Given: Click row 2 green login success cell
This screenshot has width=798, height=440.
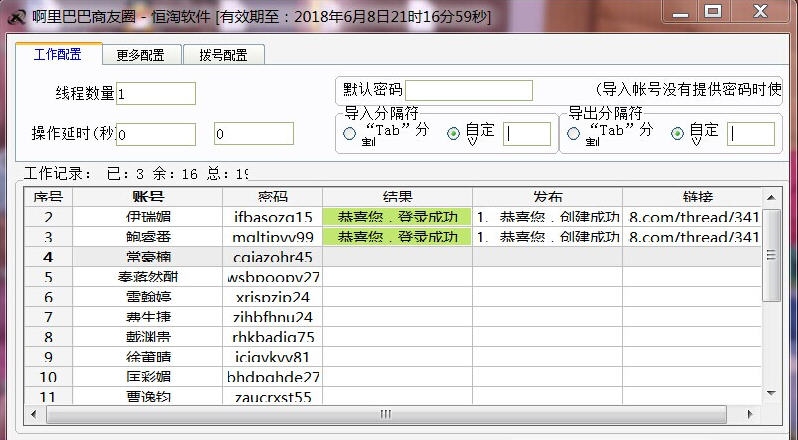Looking at the screenshot, I should [397, 217].
